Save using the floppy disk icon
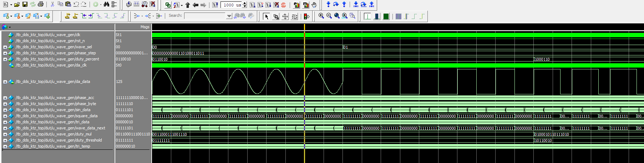The image size is (644, 163). (x=25, y=5)
